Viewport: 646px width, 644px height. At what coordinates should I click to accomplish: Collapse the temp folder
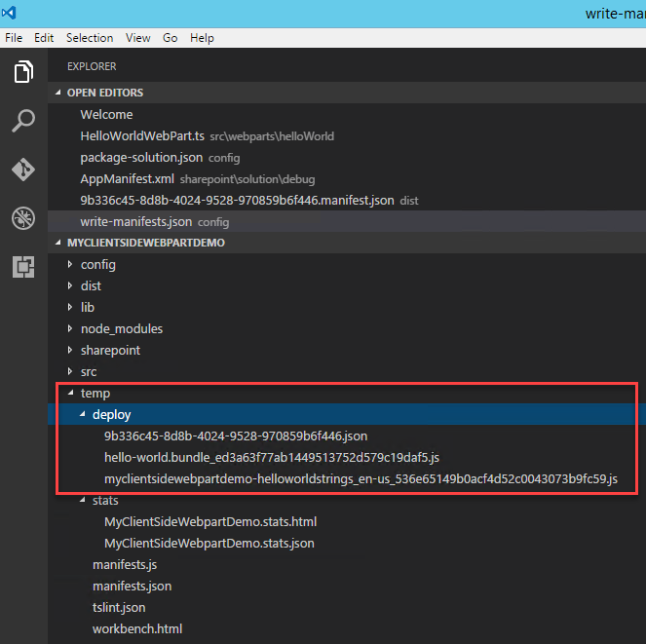click(x=70, y=393)
